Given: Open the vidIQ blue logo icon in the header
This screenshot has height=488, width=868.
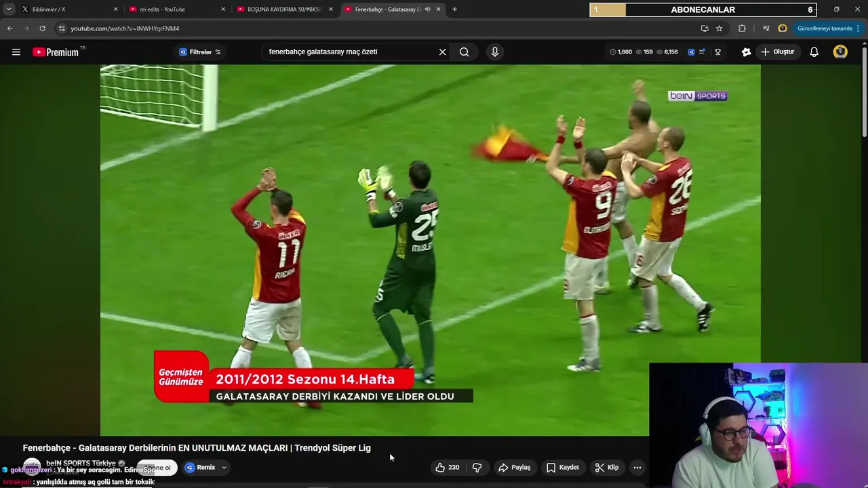Looking at the screenshot, I should 691,52.
